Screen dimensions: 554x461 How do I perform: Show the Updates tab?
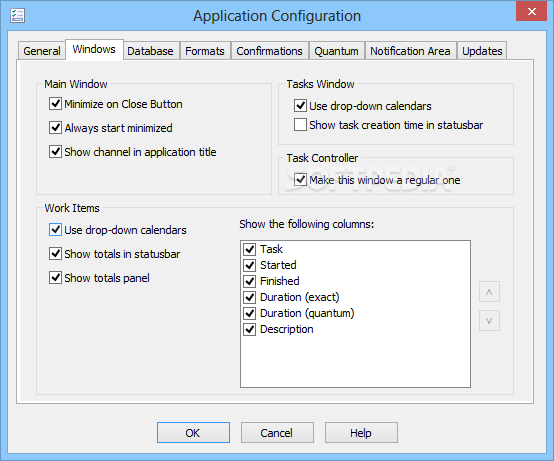pos(482,51)
